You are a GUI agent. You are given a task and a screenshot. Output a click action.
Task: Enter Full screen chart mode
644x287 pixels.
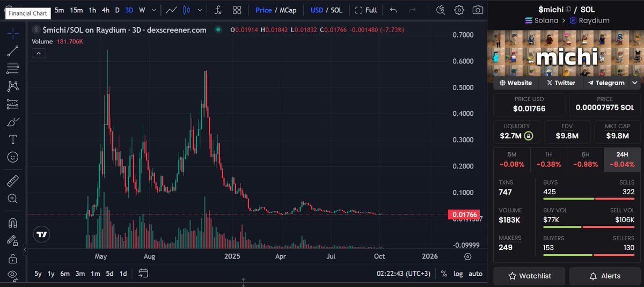(x=367, y=10)
